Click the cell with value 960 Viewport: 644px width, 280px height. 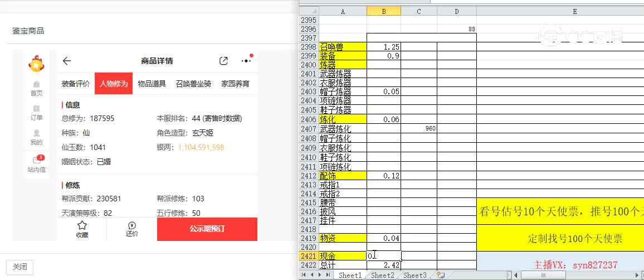pos(419,129)
